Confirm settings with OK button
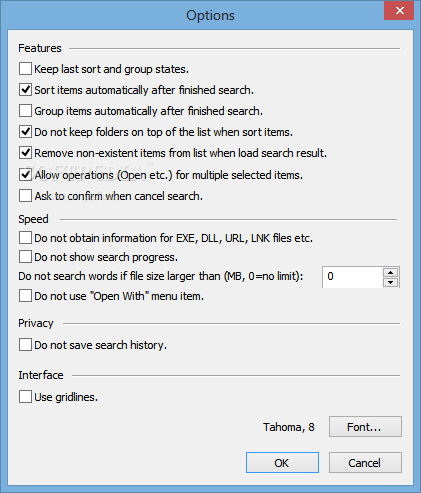This screenshot has height=493, width=421. tap(282, 463)
